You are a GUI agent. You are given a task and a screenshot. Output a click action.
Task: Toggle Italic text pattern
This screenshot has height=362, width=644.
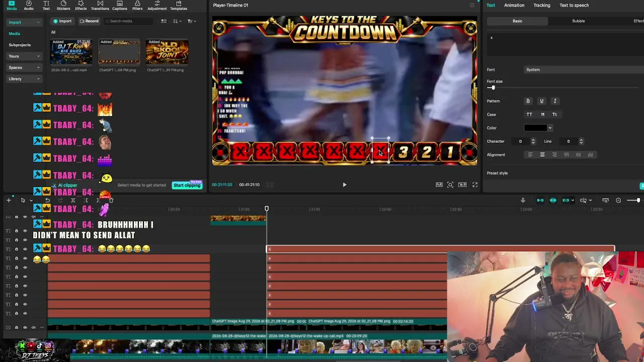[555, 101]
